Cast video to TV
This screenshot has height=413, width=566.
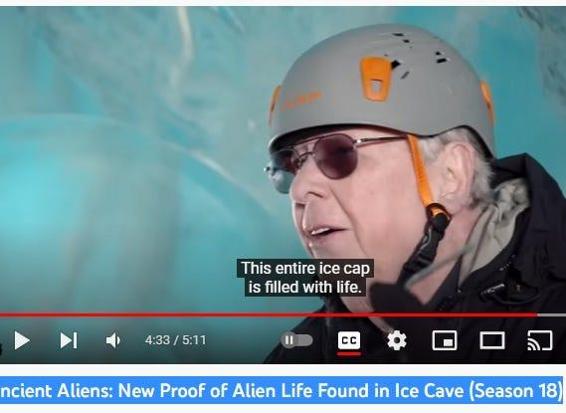[x=540, y=340]
